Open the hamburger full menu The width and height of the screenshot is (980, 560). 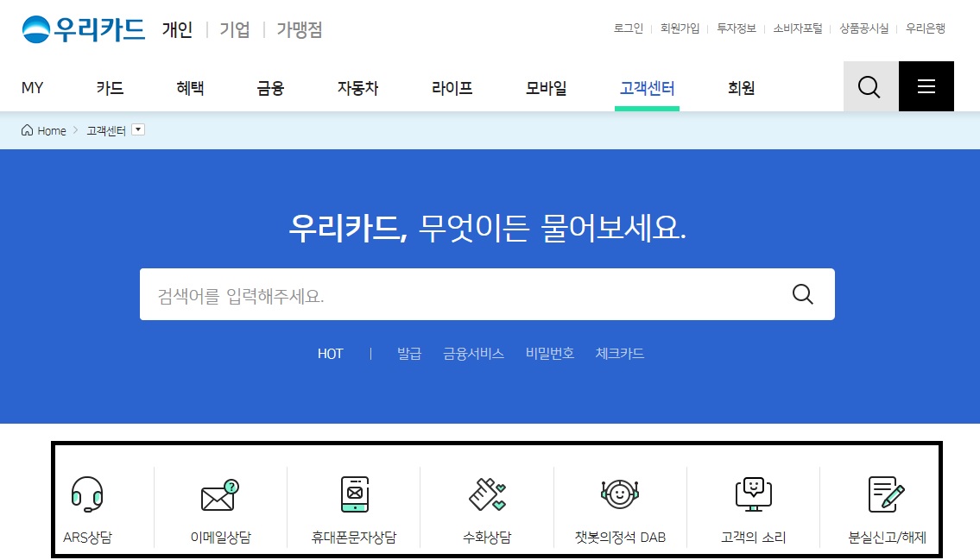pyautogui.click(x=926, y=86)
